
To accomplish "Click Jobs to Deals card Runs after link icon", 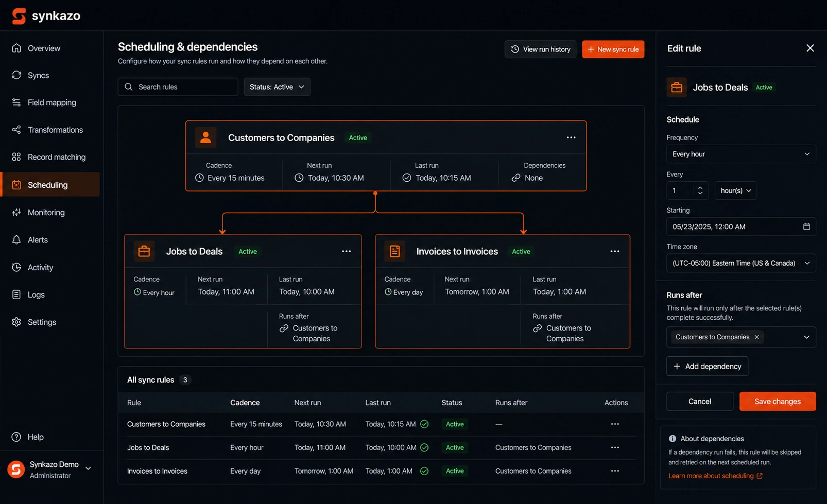I will point(284,328).
